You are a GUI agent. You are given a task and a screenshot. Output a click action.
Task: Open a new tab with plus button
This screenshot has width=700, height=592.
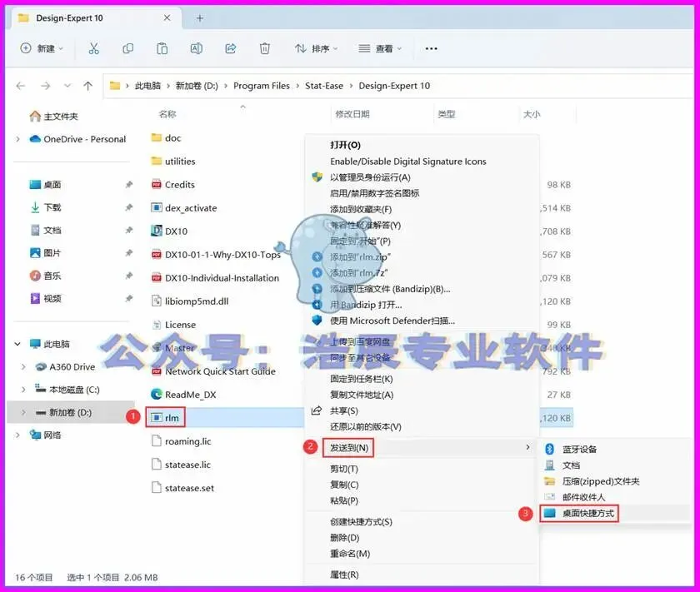(200, 17)
